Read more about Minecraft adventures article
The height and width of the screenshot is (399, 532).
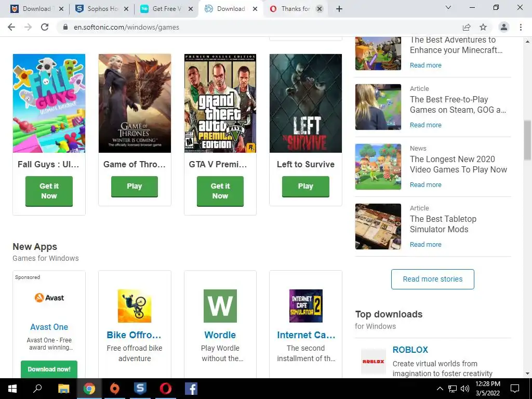tap(425, 65)
